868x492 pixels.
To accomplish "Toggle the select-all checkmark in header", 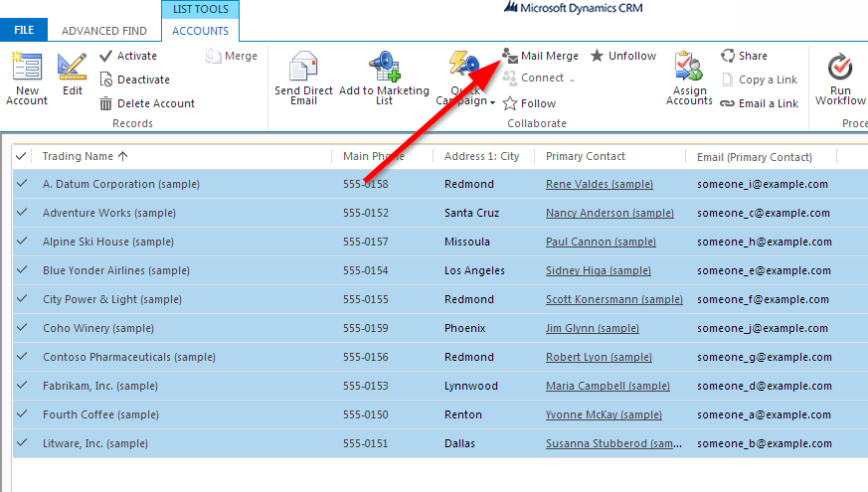I will coord(21,156).
